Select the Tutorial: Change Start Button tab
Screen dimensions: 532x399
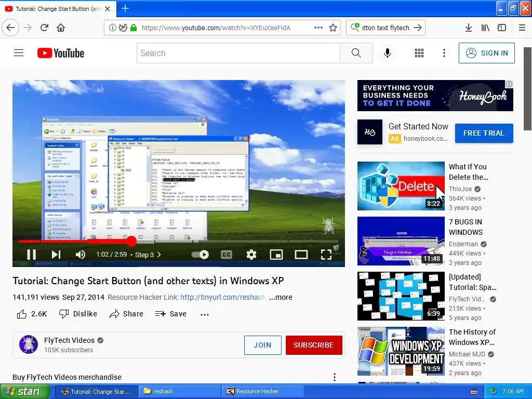coord(58,8)
